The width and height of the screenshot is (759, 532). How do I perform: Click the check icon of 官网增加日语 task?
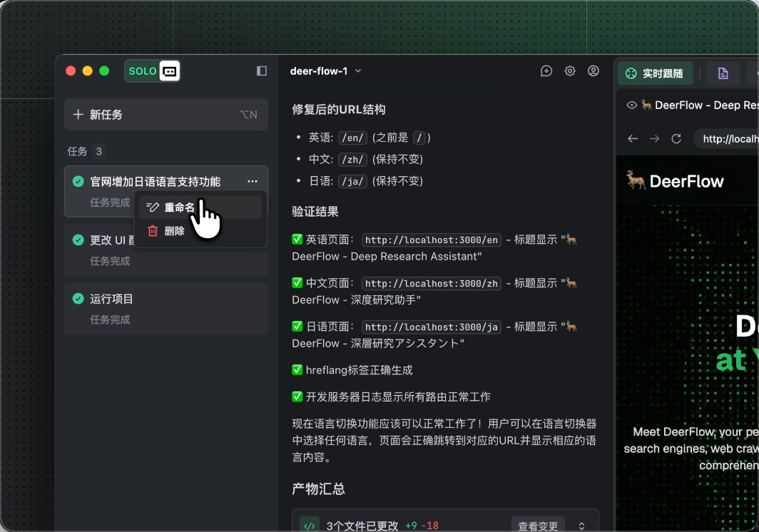pyautogui.click(x=78, y=182)
